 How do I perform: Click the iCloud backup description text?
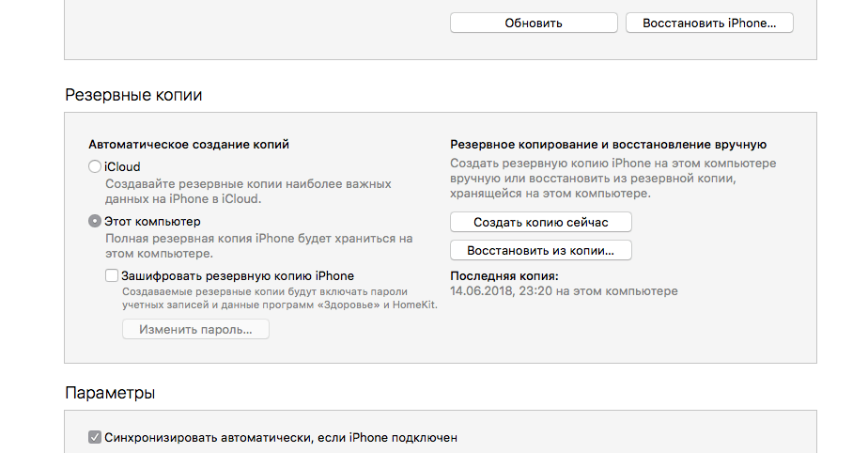(x=248, y=192)
